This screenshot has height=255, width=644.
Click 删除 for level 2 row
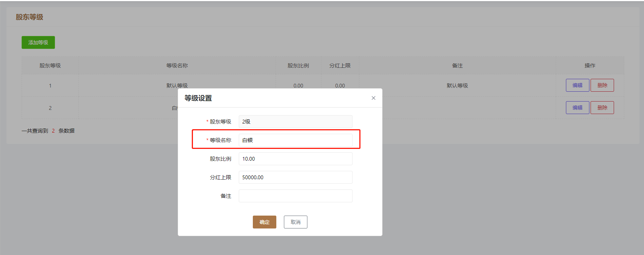point(602,108)
